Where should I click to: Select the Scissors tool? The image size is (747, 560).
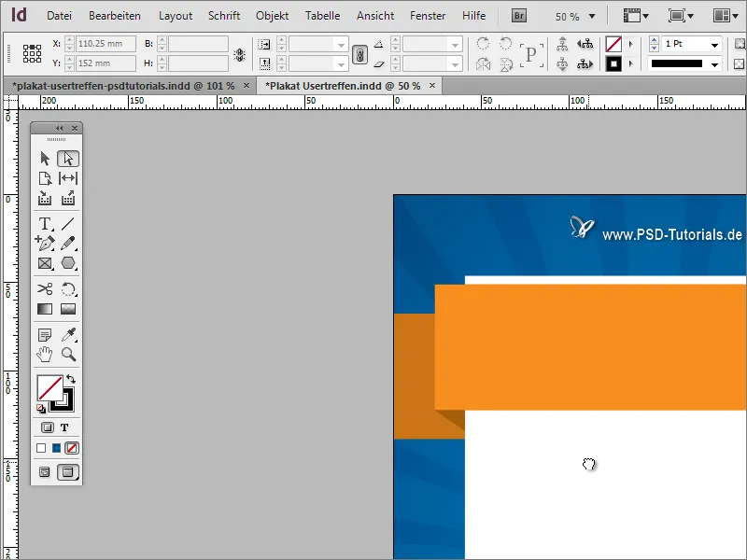coord(45,288)
